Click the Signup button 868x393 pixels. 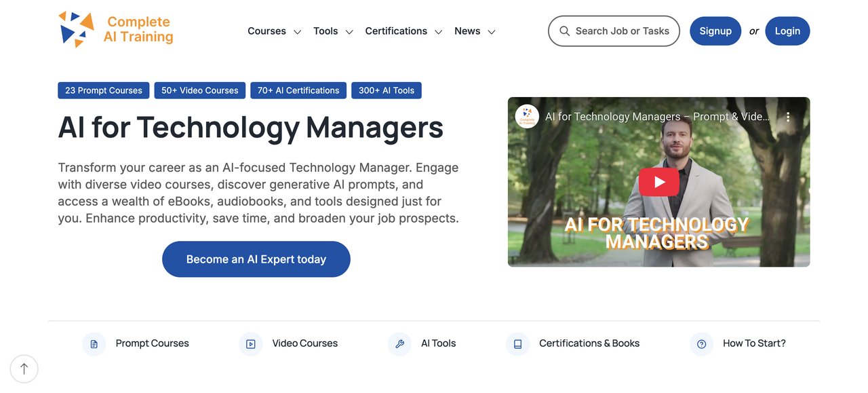click(715, 31)
